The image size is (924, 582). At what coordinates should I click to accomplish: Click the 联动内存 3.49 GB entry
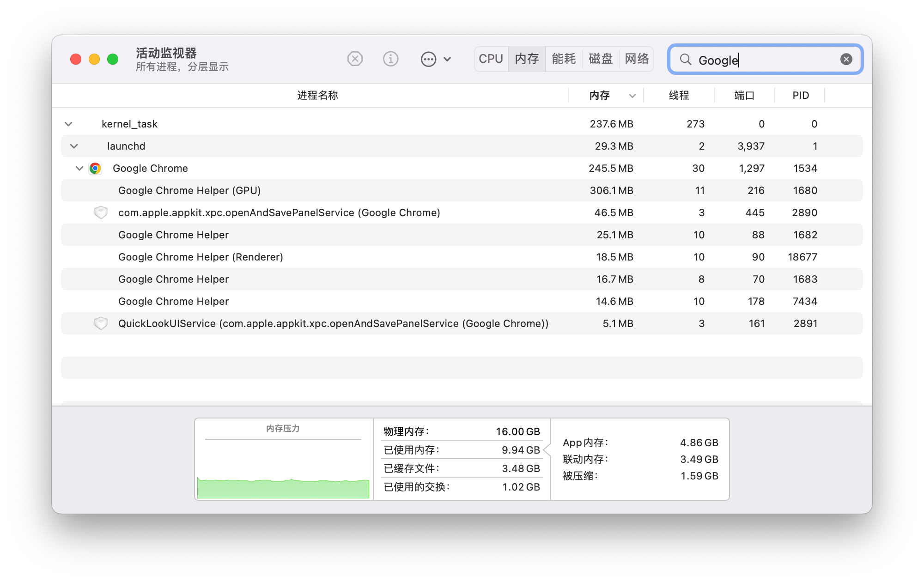point(640,459)
